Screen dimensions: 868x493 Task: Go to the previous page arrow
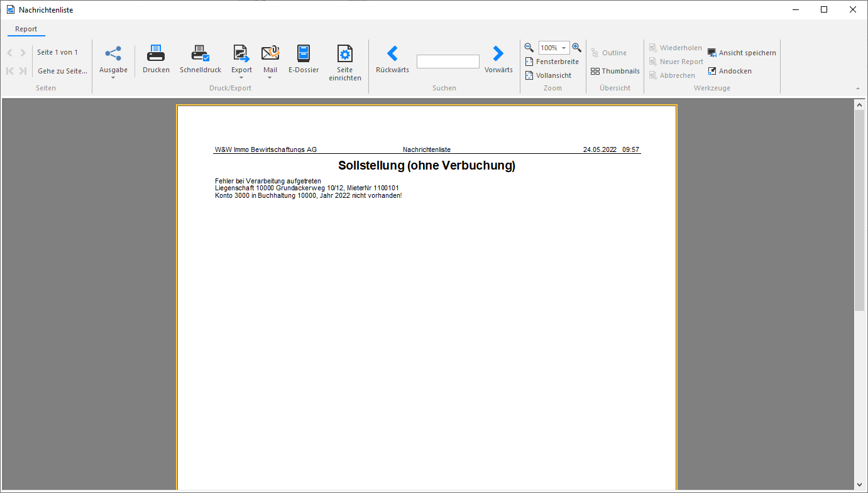[x=10, y=53]
